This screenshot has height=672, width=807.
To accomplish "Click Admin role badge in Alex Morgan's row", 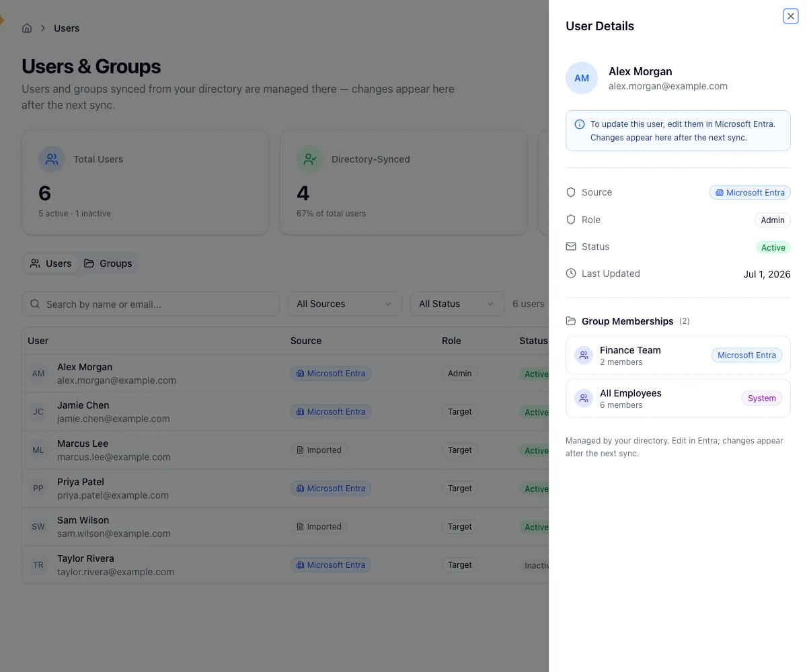I will coord(460,374).
